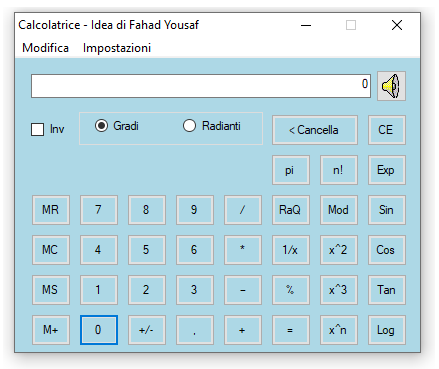Toggle sound with the speaker icon
This screenshot has height=369, width=439.
pos(391,86)
